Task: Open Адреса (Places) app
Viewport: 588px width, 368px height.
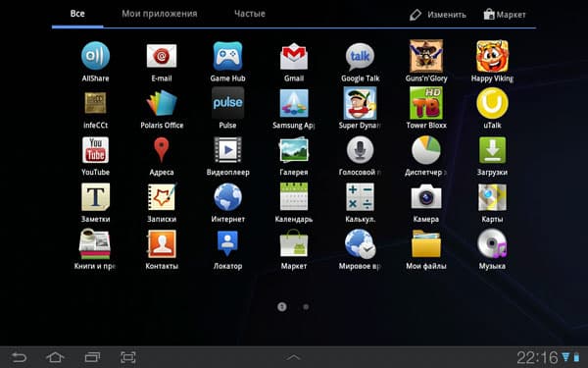Action: click(x=162, y=150)
